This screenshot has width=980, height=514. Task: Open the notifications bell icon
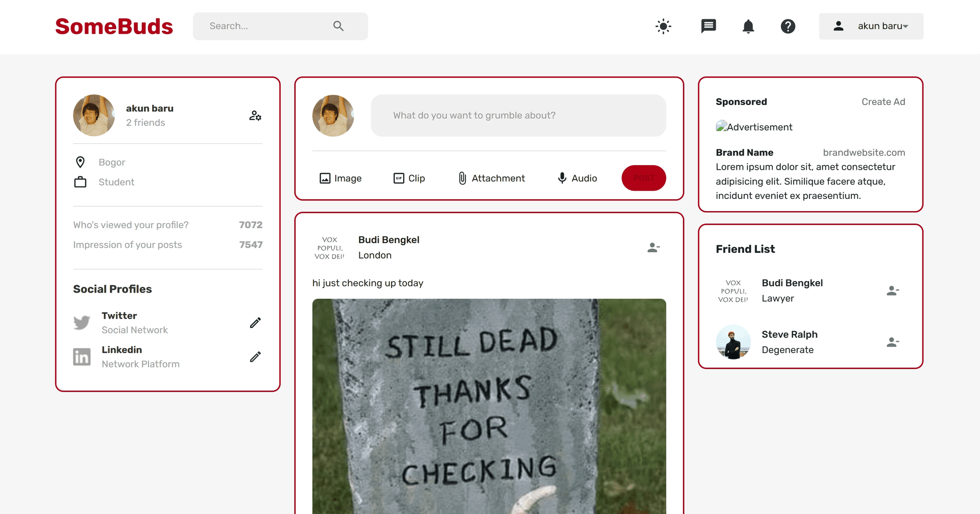[x=748, y=26]
